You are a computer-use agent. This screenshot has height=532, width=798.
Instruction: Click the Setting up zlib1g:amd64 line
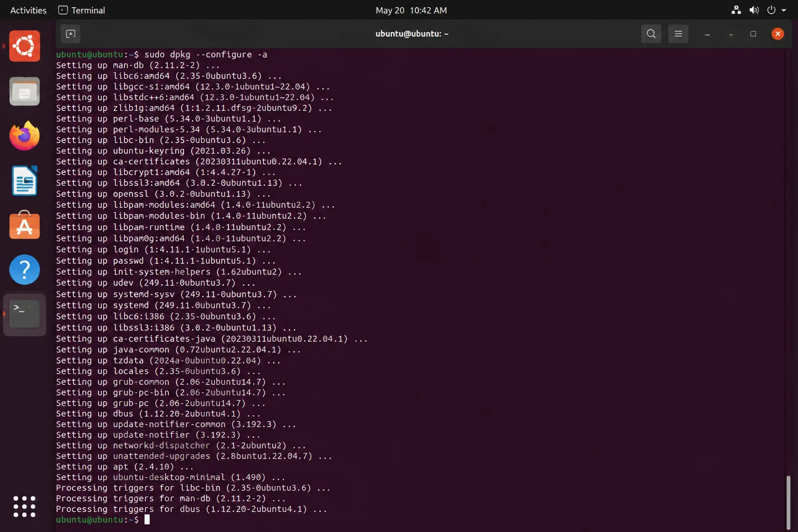pos(194,108)
